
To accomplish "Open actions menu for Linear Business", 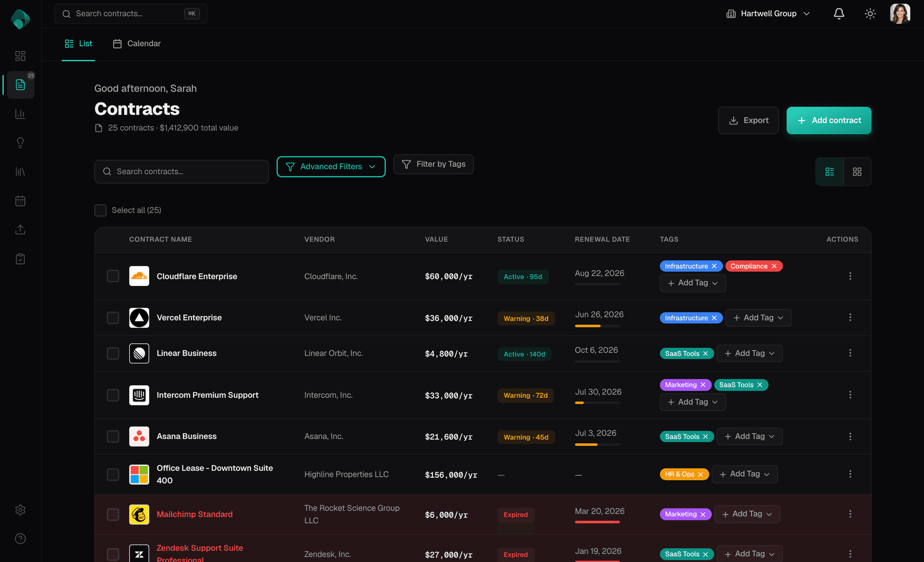I will pos(850,353).
